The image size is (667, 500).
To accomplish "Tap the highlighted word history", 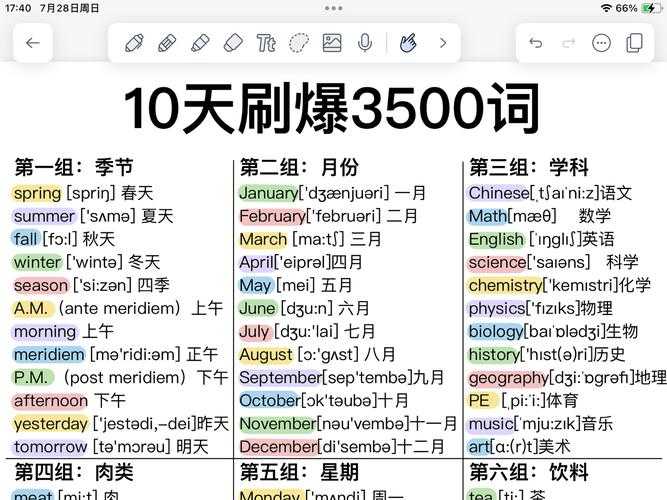I will pos(494,354).
